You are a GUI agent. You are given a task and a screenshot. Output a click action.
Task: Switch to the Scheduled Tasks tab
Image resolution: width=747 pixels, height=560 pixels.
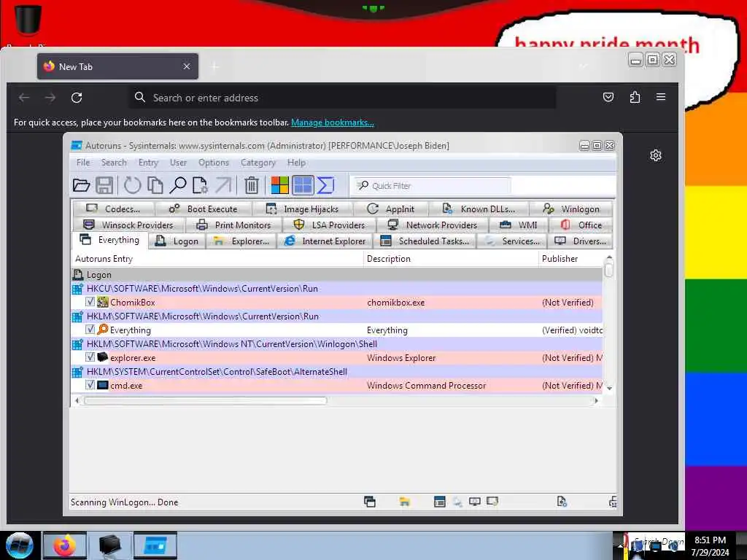(x=425, y=241)
